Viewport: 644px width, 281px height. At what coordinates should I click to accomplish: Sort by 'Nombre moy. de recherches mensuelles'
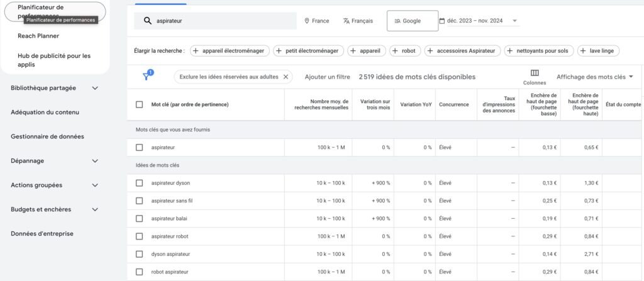click(x=321, y=104)
